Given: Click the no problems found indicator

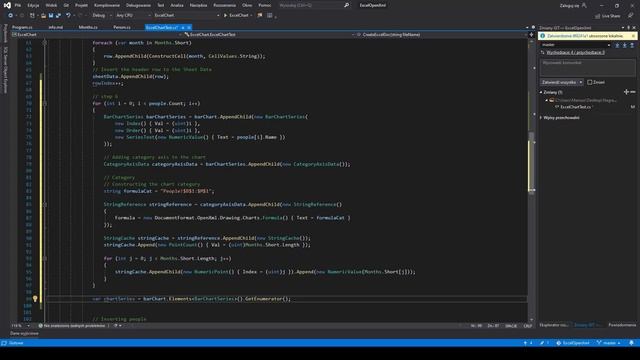Looking at the screenshot, I should pos(72,326).
